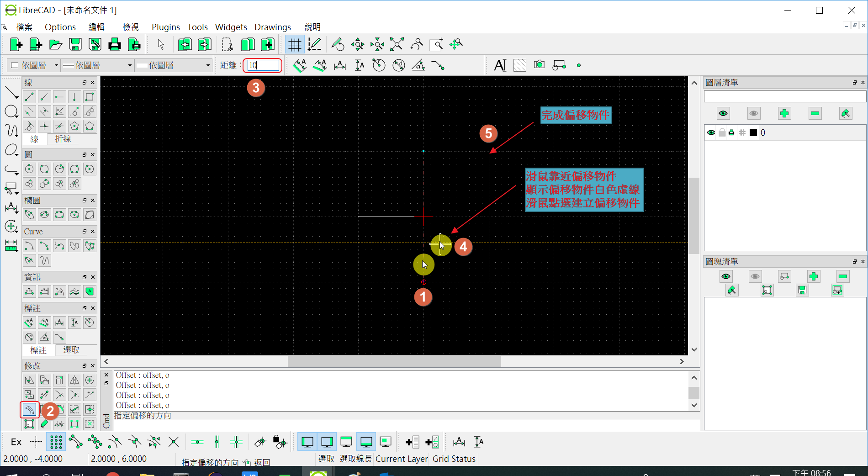Screen dimensions: 868x476
Task: Toggle print state of layer 0
Action: [732, 132]
